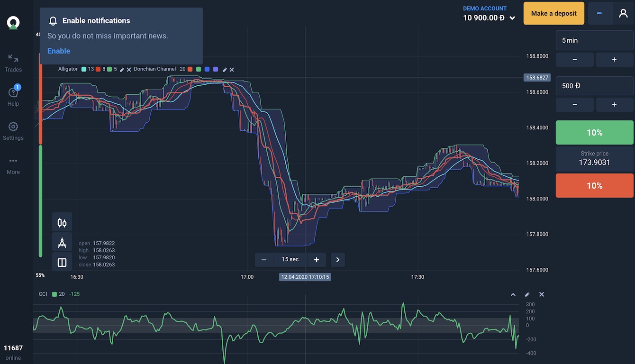Collapse the CCI indicator panel
Screen dimensions: 635x364
click(513, 294)
